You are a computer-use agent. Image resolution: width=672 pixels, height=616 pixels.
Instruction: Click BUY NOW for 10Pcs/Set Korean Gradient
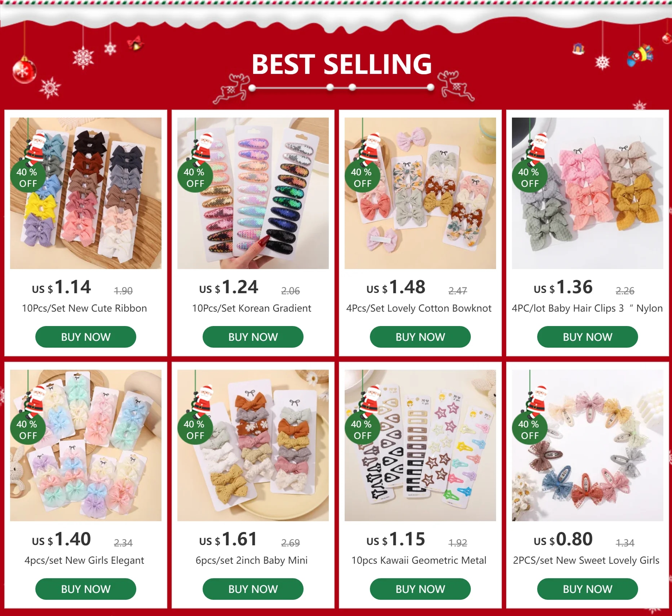point(253,337)
